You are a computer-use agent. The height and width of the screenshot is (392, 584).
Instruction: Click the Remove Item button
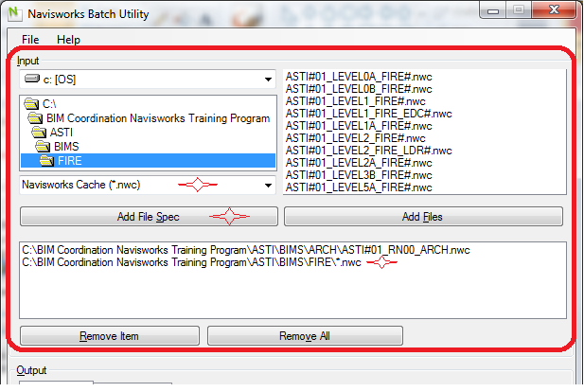pos(110,336)
